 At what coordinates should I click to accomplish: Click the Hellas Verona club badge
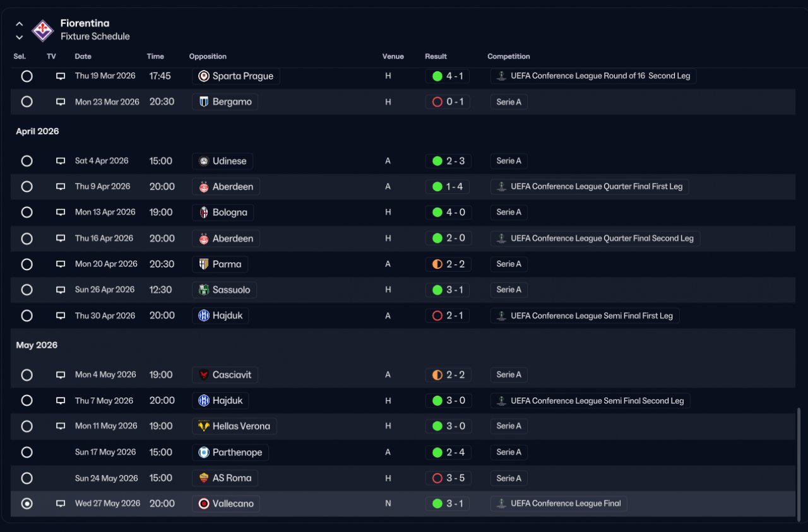pos(204,427)
